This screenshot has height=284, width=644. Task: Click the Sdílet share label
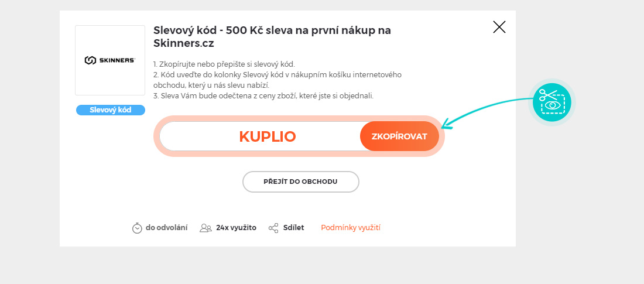point(293,228)
